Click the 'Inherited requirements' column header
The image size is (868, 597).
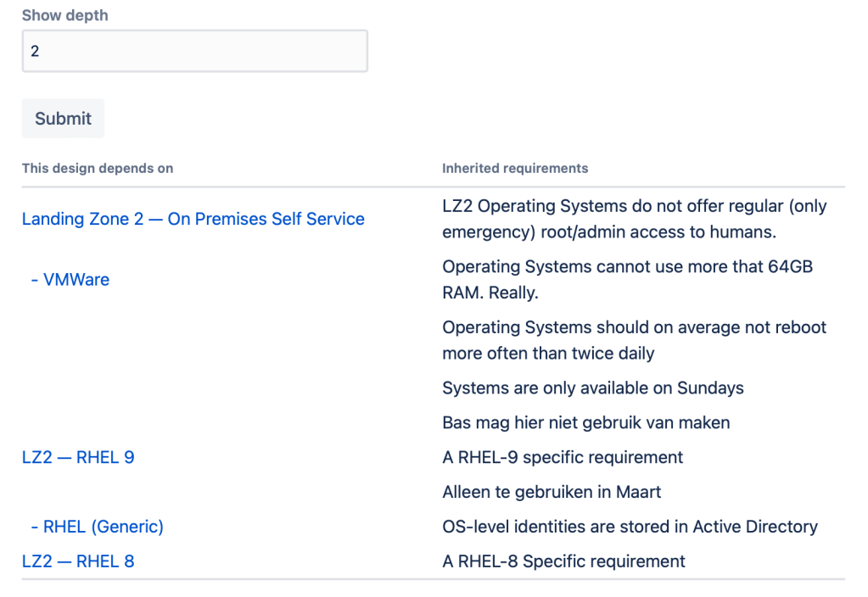[x=515, y=168]
